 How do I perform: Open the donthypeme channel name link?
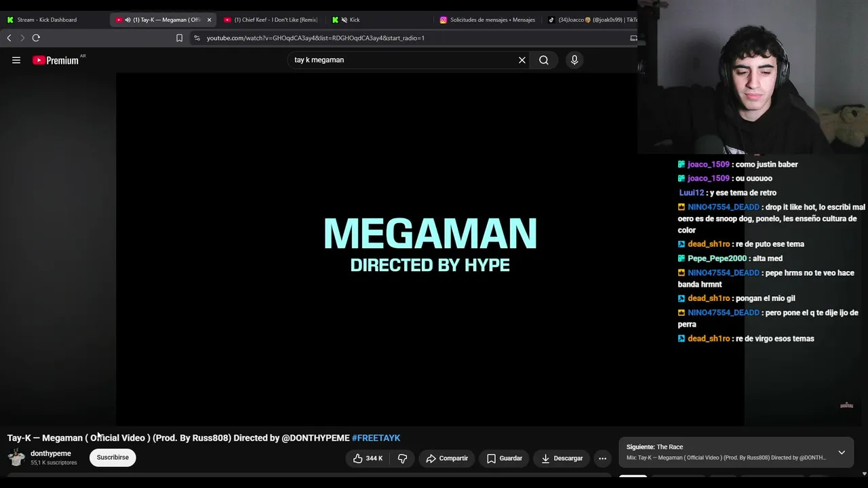click(x=51, y=453)
